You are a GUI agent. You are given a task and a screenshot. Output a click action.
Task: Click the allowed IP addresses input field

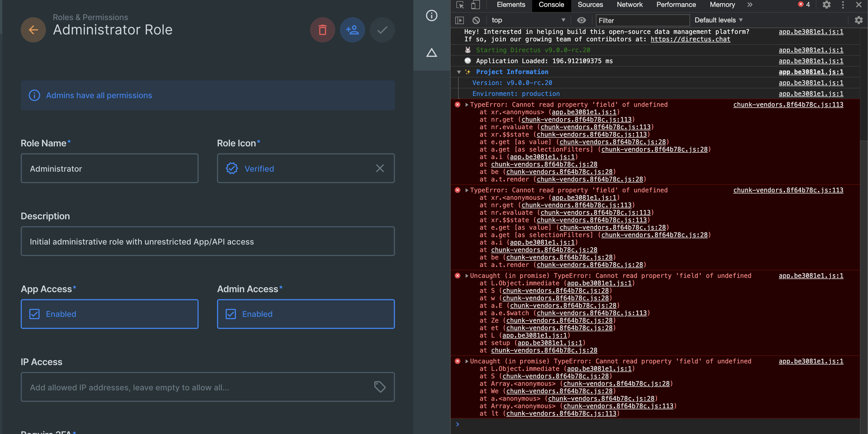click(x=168, y=387)
